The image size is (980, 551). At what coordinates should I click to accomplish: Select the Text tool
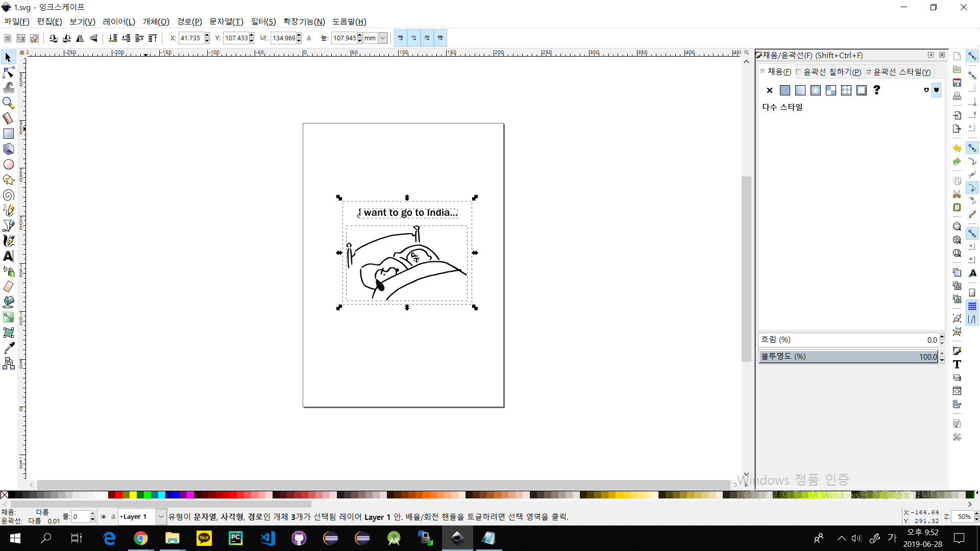(x=9, y=256)
